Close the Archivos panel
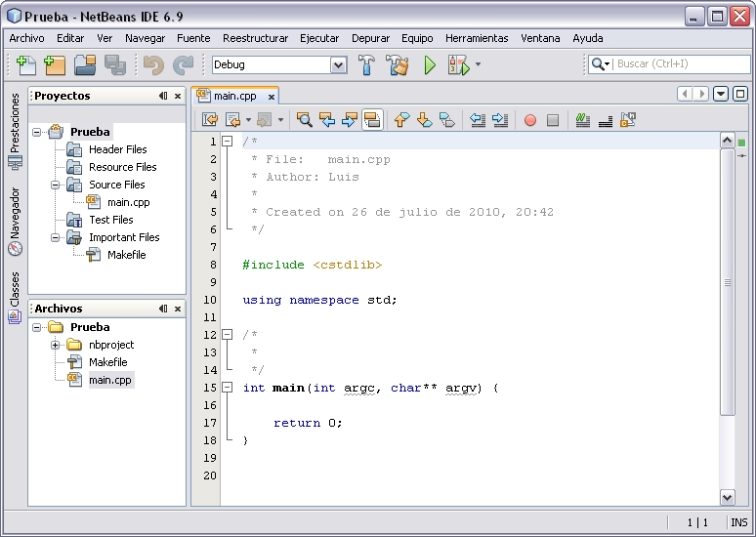 pos(178,309)
